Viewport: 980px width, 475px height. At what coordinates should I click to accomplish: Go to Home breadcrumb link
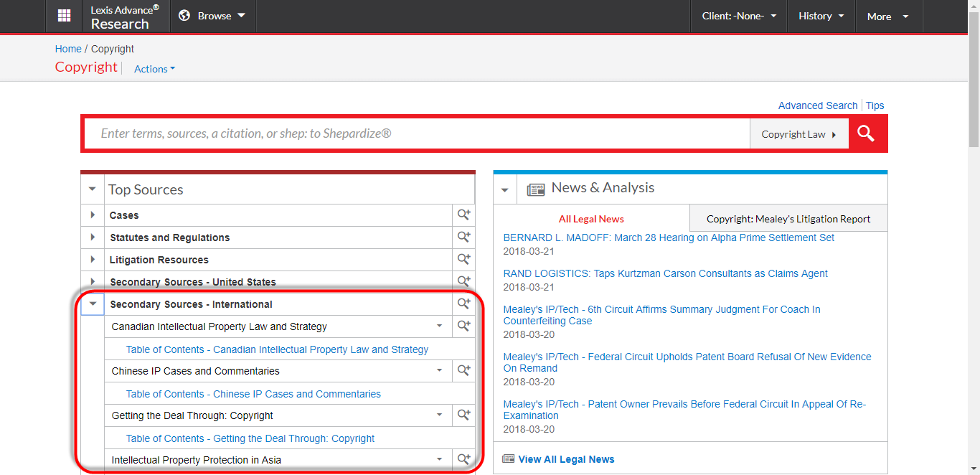[68, 49]
